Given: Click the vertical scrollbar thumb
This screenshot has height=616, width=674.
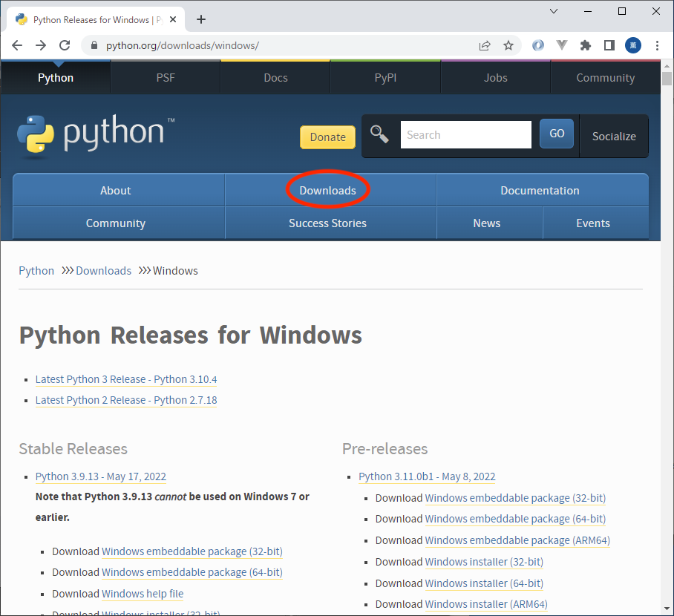Looking at the screenshot, I should pyautogui.click(x=667, y=79).
